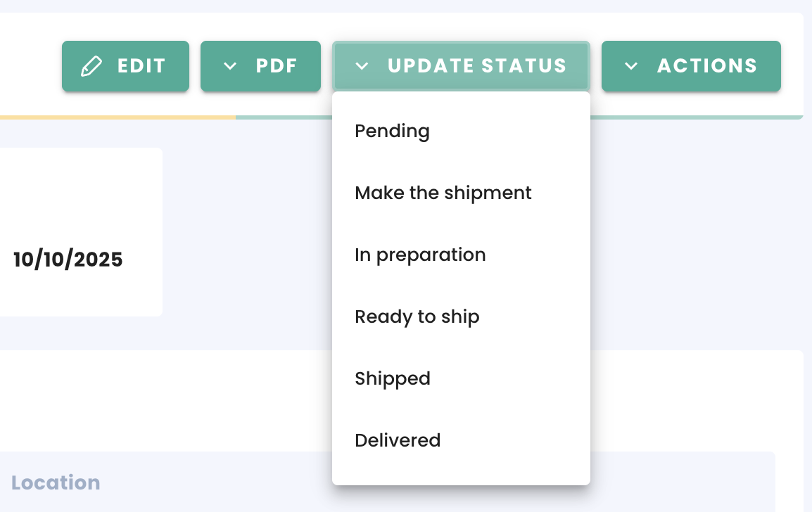Pick the Ready to ship option
Screen dimensions: 812x512
tap(417, 317)
